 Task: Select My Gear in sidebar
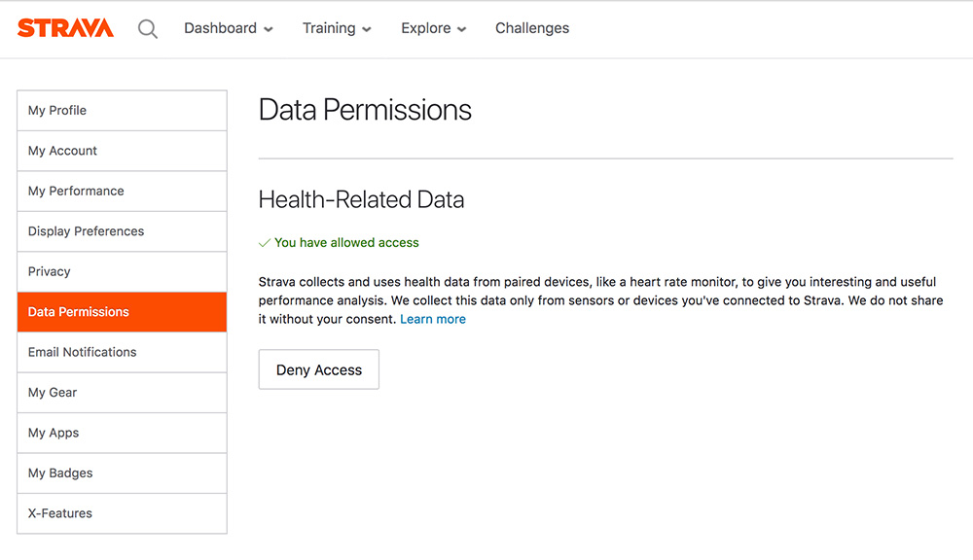[x=122, y=393]
